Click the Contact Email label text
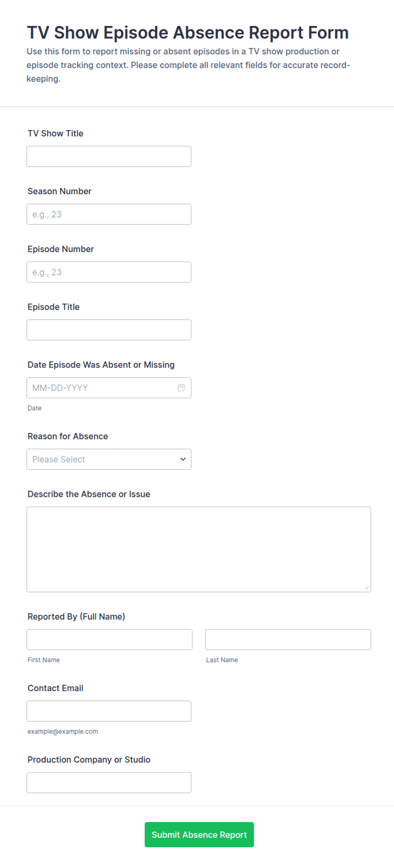 pos(55,688)
